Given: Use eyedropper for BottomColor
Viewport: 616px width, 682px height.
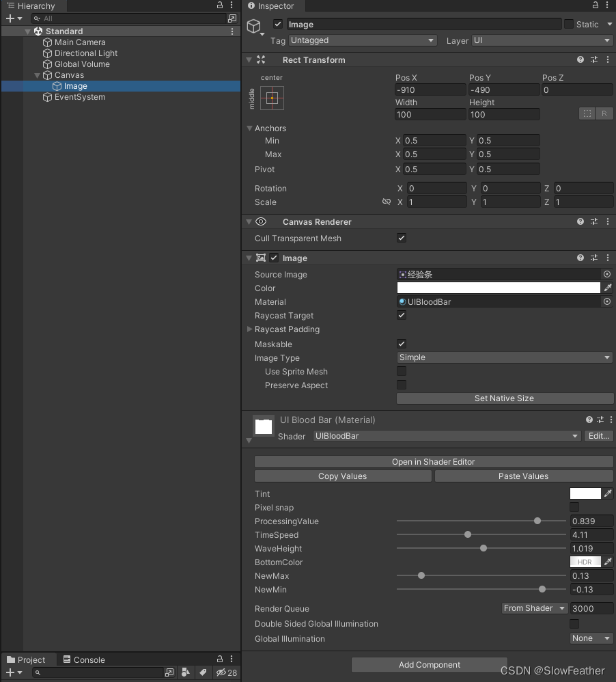Looking at the screenshot, I should click(608, 562).
